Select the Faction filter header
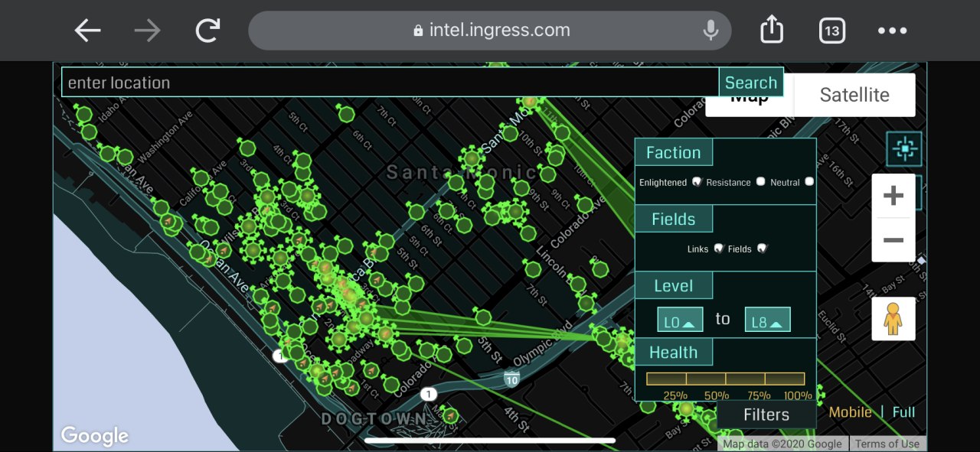Image resolution: width=980 pixels, height=452 pixels. 674,152
